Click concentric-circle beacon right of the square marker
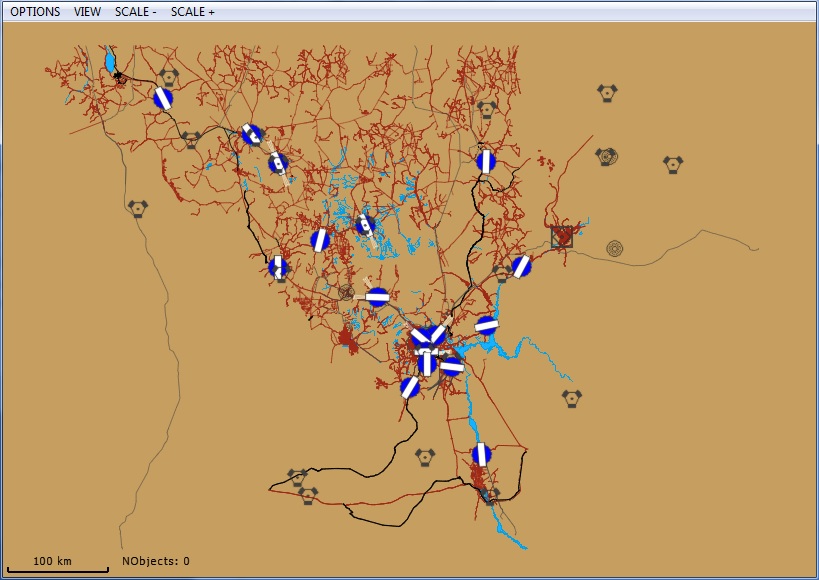 (614, 247)
